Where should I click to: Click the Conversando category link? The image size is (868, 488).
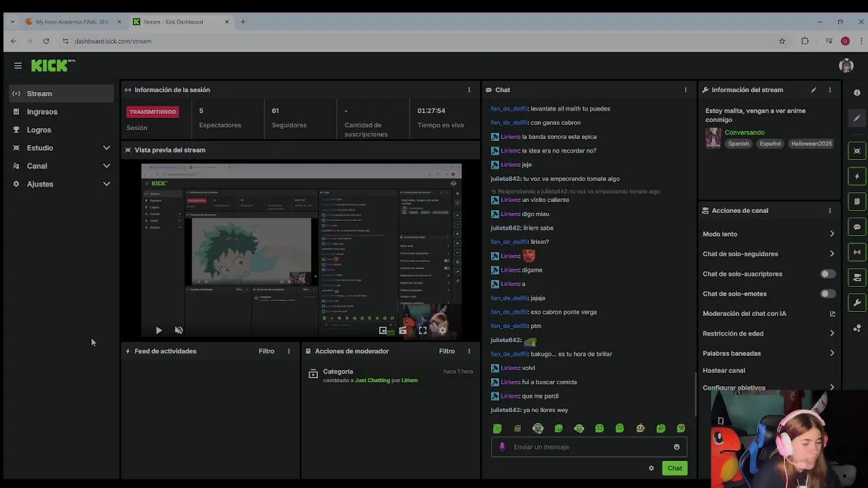745,132
